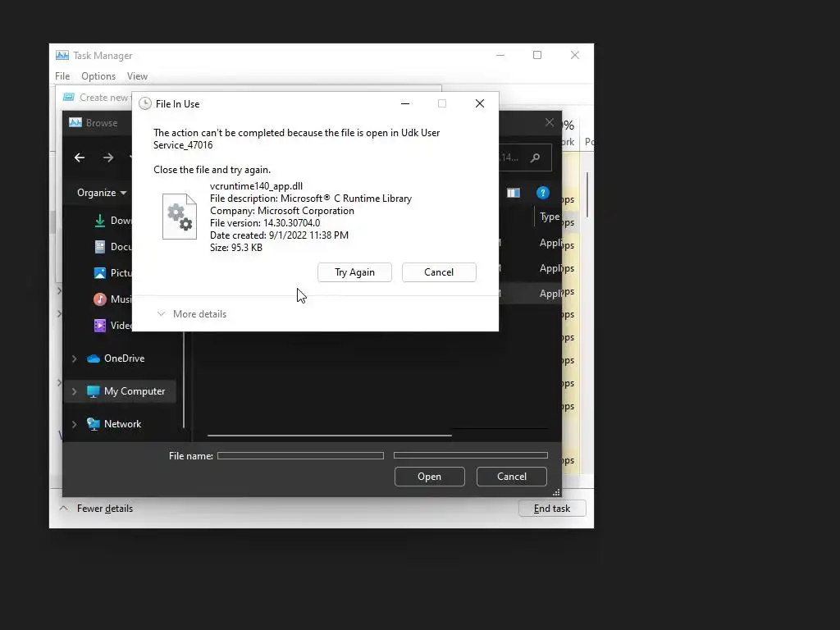
Task: Click Try Again in File In Use dialog
Action: tap(354, 272)
